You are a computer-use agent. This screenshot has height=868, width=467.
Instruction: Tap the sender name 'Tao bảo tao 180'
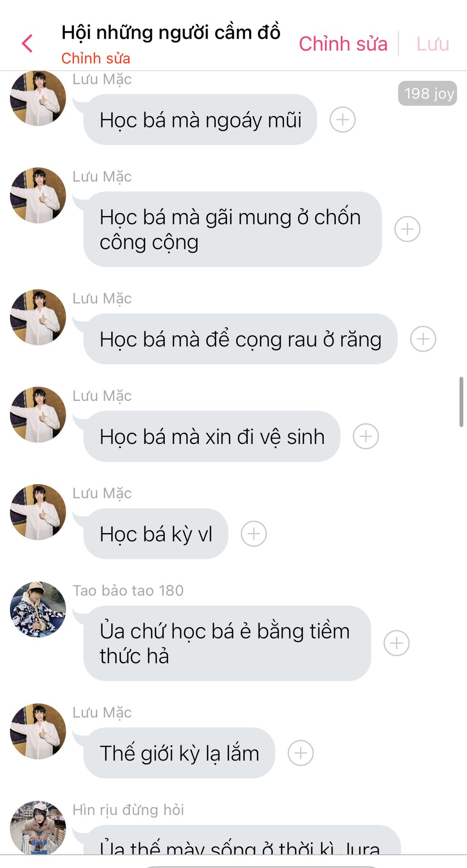(128, 590)
